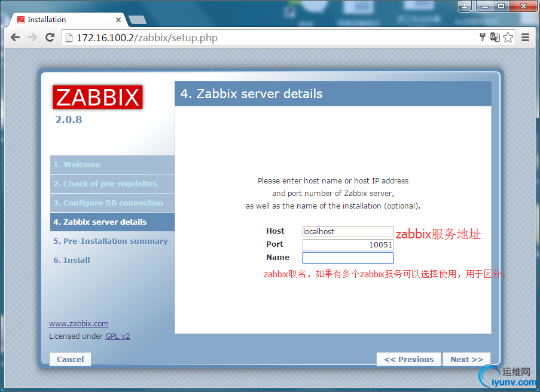
Task: Click the Chrome user profile icon
Action: tap(465, 6)
